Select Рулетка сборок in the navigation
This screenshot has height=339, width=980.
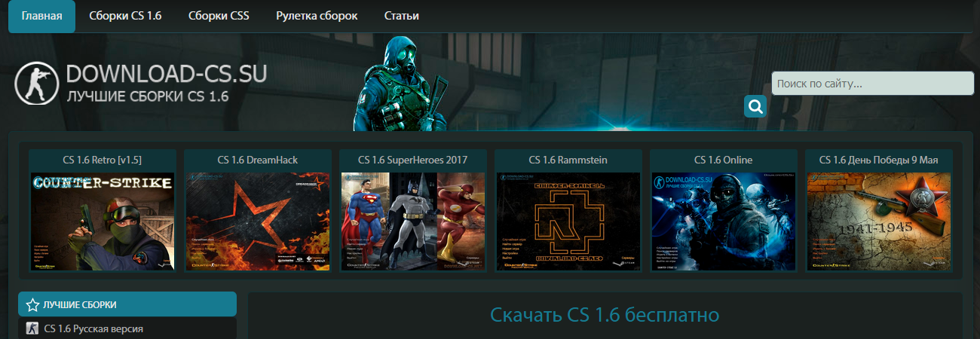317,16
